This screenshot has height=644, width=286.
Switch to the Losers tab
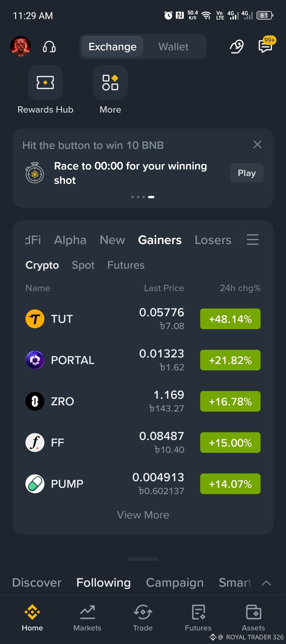coord(213,240)
